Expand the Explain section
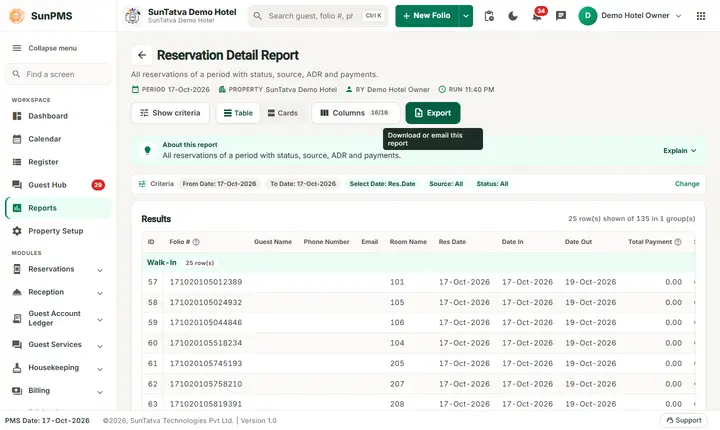 click(x=680, y=151)
